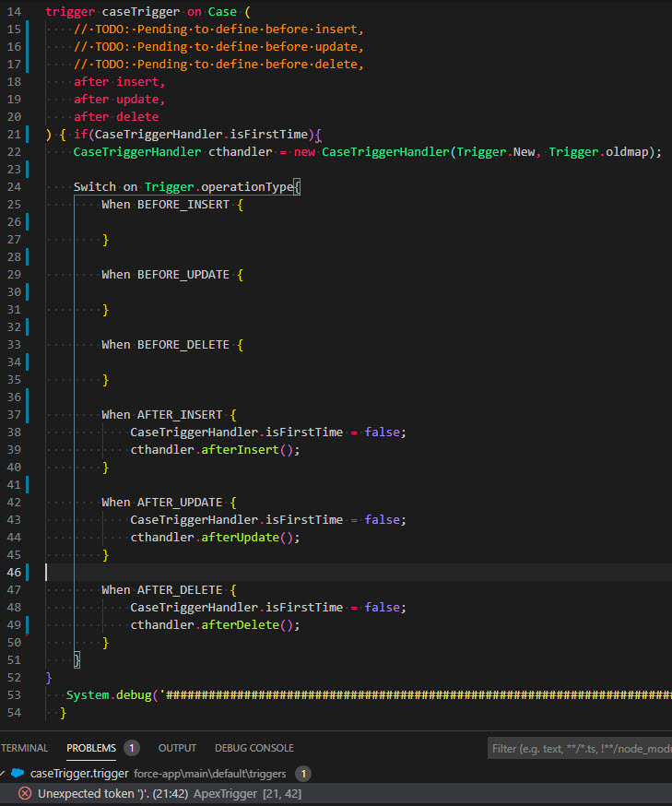The width and height of the screenshot is (672, 806).
Task: Click line number 46 in the gutter
Action: point(14,573)
